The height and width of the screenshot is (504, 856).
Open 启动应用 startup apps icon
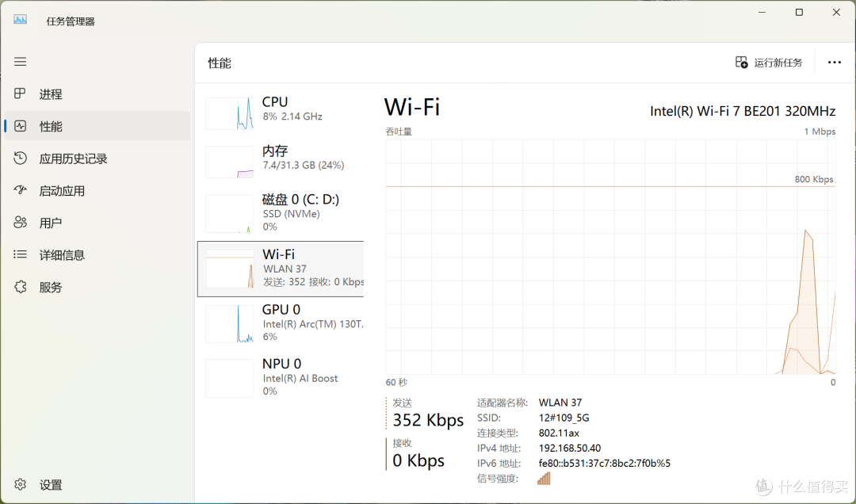tap(20, 190)
